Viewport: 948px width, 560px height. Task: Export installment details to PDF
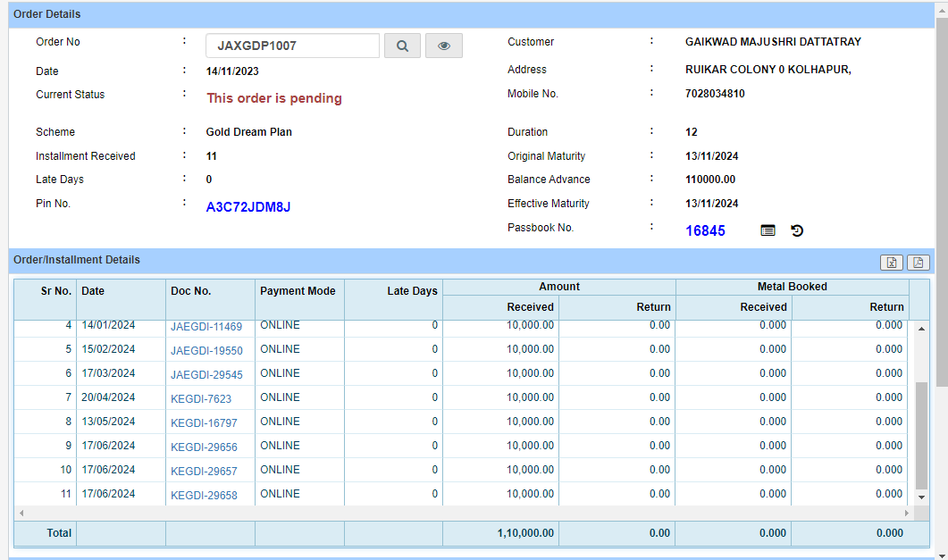918,263
